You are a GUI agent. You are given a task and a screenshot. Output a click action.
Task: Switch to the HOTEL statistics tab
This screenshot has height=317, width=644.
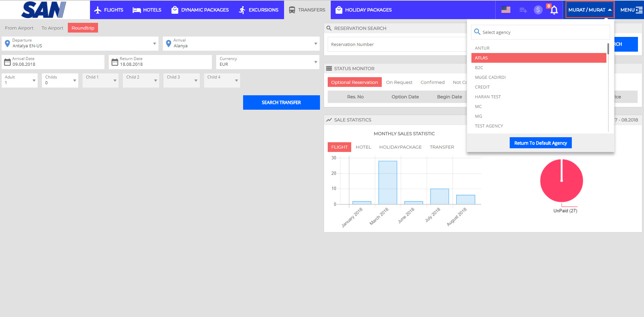(363, 147)
